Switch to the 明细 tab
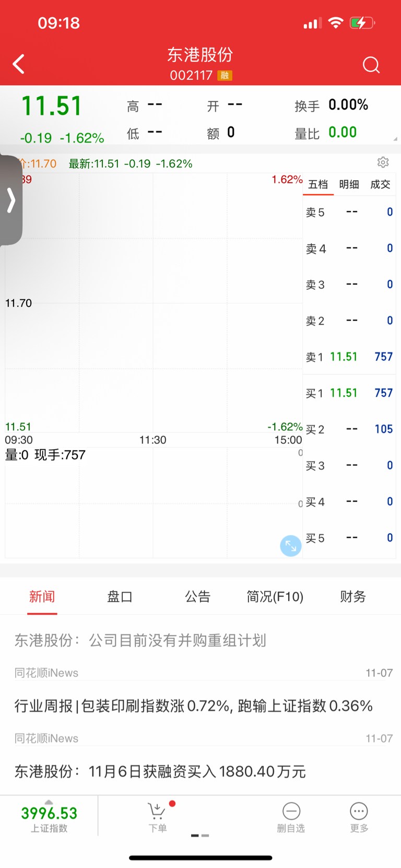401x868 pixels. coord(349,184)
